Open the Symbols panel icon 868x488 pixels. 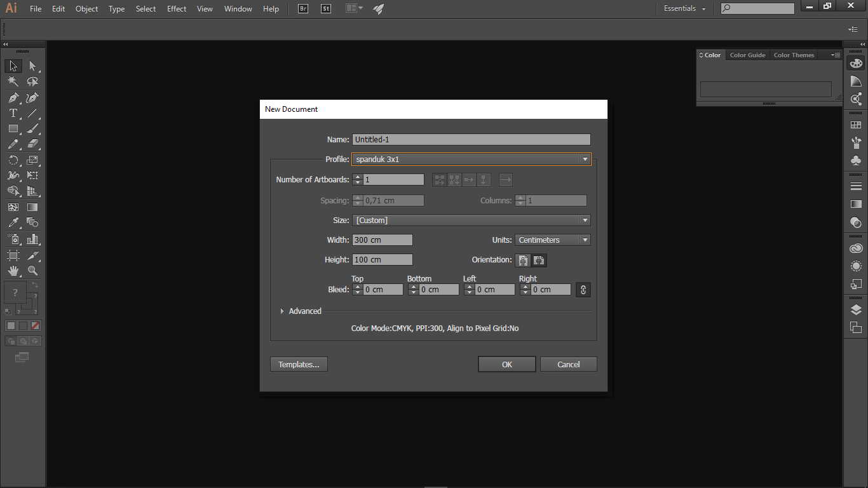pos(856,159)
